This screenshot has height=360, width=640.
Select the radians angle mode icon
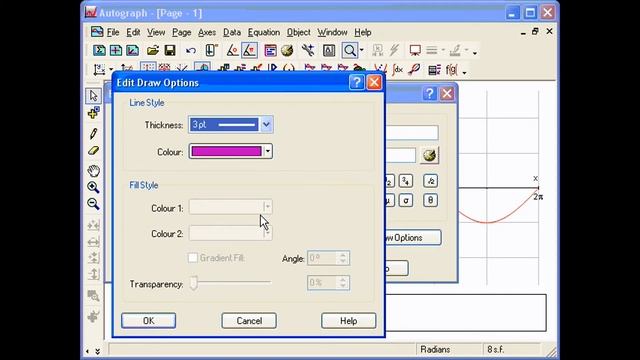pos(249,51)
